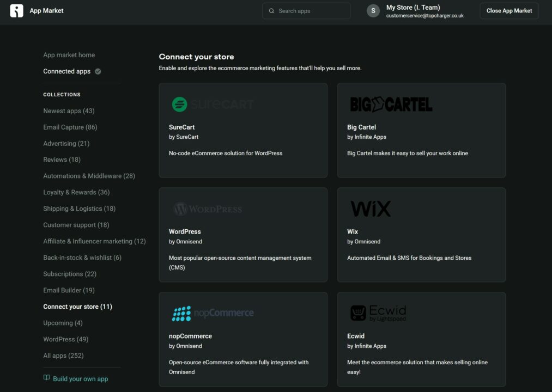Viewport: 552px width, 392px height.
Task: Open Shipping & Logistics (18) collection
Action: (79, 209)
